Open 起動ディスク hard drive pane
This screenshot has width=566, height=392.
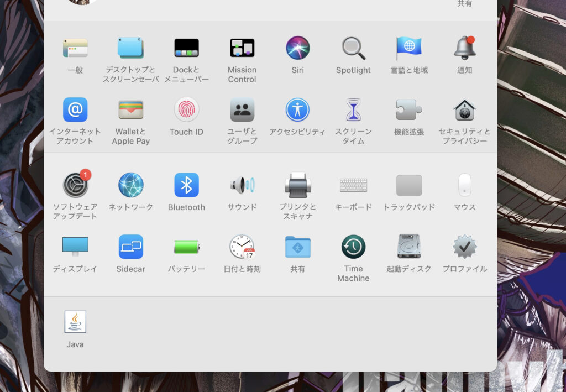408,247
